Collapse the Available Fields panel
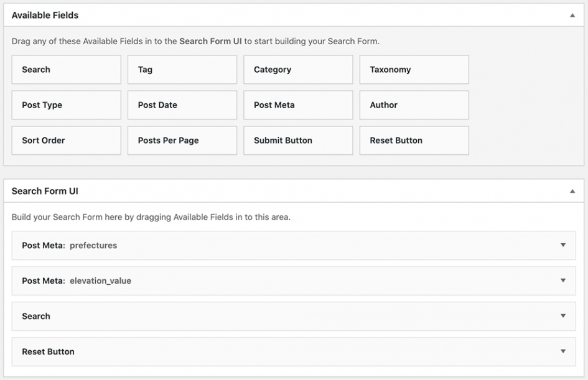The image size is (588, 380). point(572,15)
